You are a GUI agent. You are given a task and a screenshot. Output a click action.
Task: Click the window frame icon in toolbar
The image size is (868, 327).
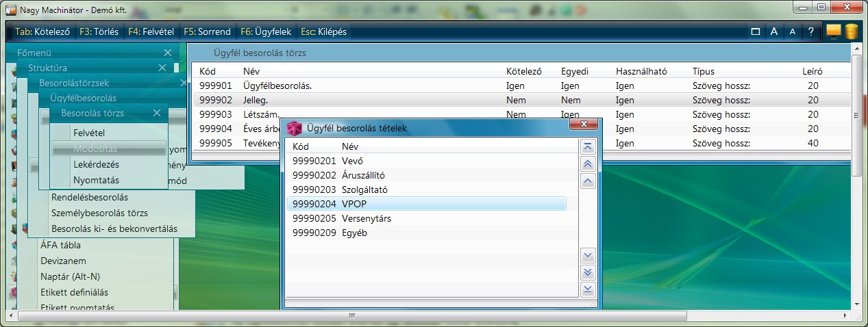click(756, 31)
